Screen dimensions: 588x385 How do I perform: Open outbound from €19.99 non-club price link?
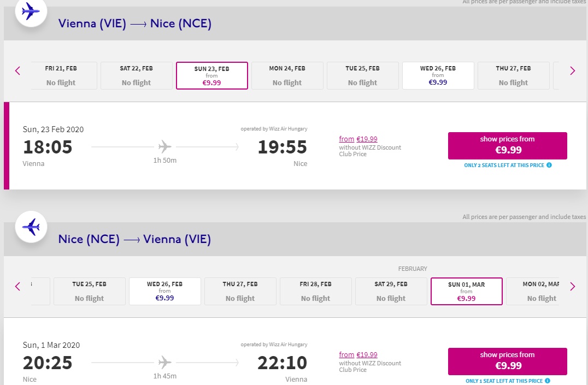(358, 139)
